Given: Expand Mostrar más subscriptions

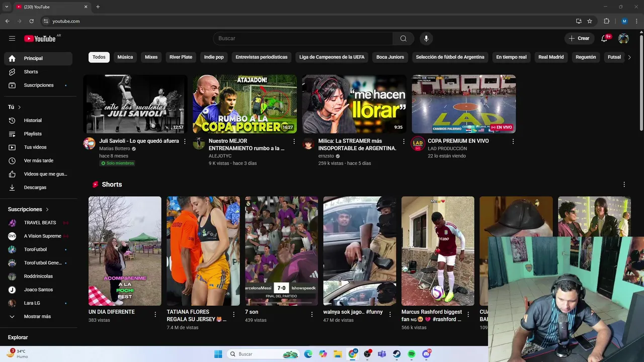Looking at the screenshot, I should (x=38, y=317).
